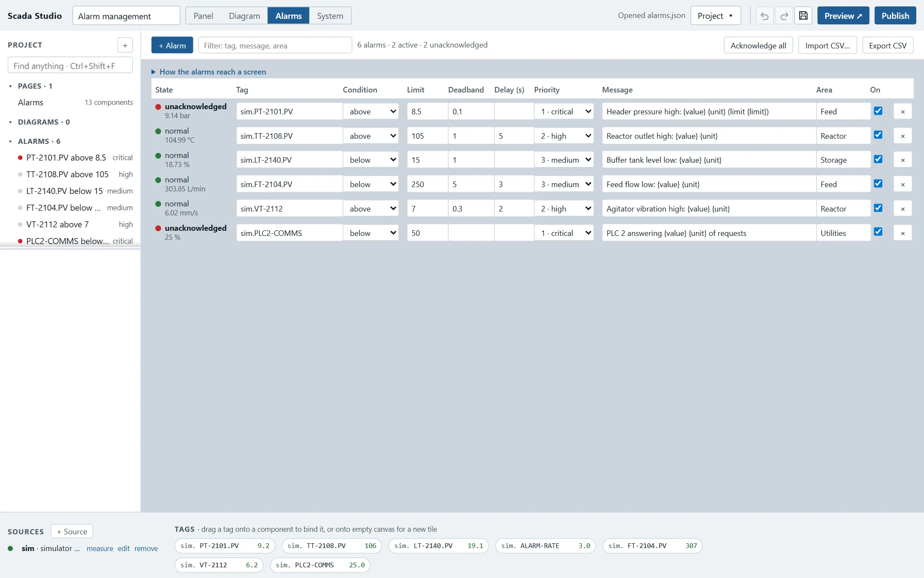Image resolution: width=924 pixels, height=578 pixels.
Task: Click the undo arrow icon
Action: 764,16
